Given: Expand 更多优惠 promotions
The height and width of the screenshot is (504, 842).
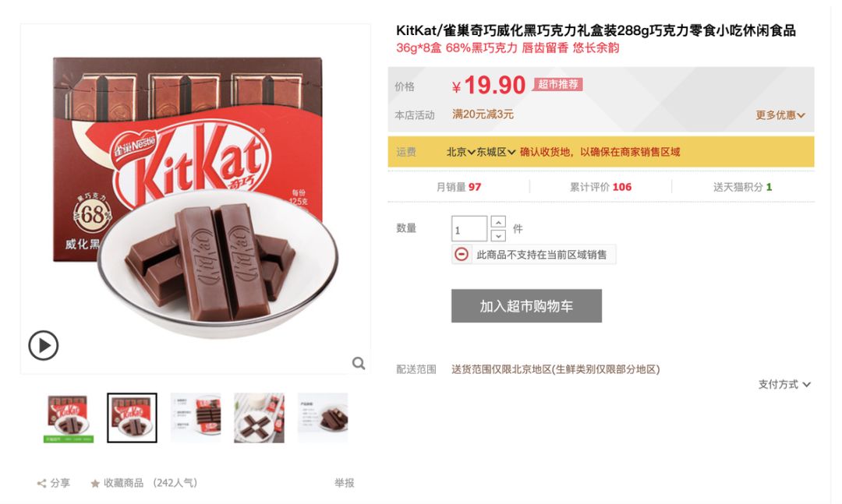Looking at the screenshot, I should pyautogui.click(x=780, y=115).
